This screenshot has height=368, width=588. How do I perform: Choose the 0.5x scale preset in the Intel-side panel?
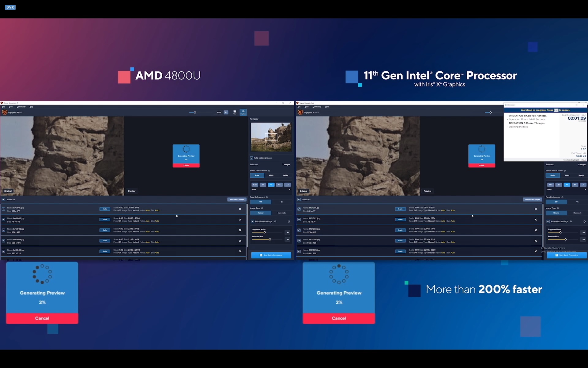pyautogui.click(x=551, y=185)
